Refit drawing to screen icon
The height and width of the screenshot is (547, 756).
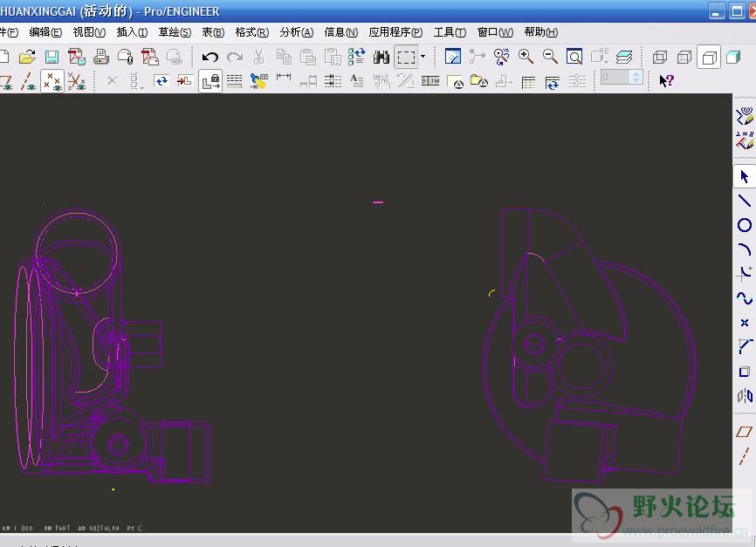tap(574, 57)
